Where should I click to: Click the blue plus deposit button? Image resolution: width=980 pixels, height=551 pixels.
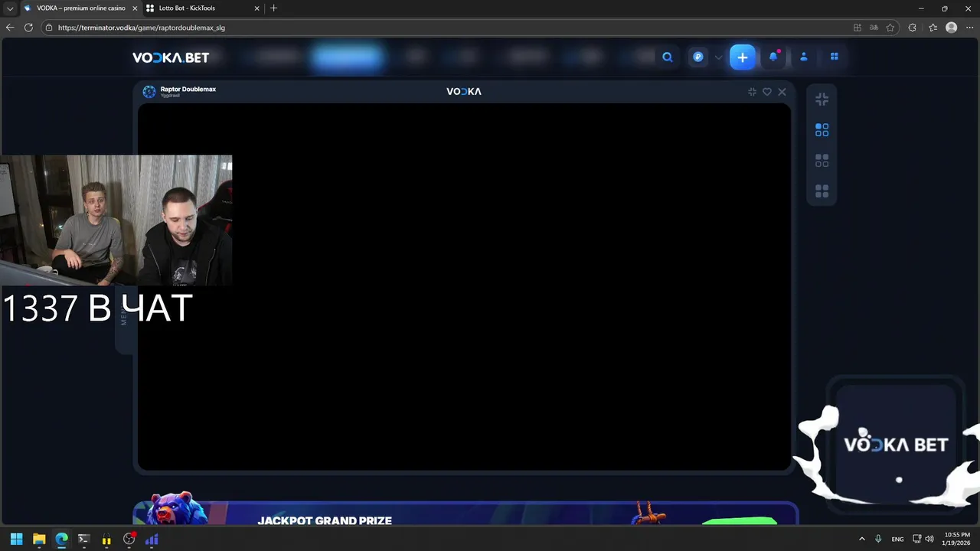pos(742,57)
